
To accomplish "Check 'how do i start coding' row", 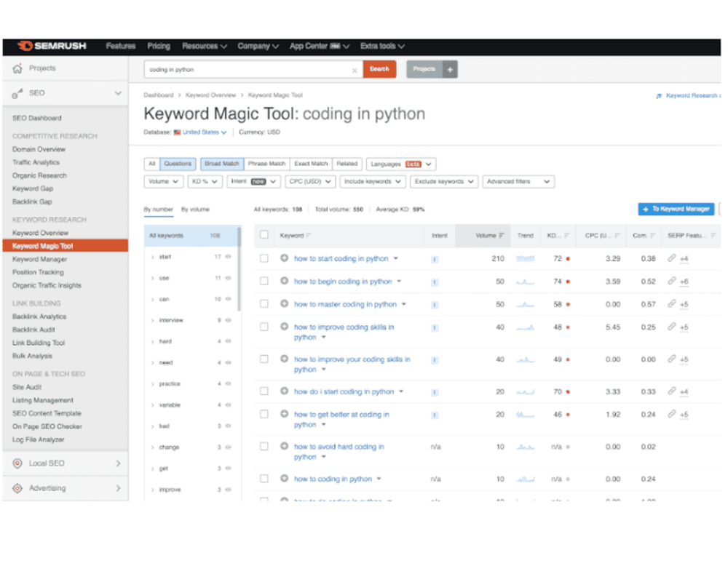I will coord(264,391).
